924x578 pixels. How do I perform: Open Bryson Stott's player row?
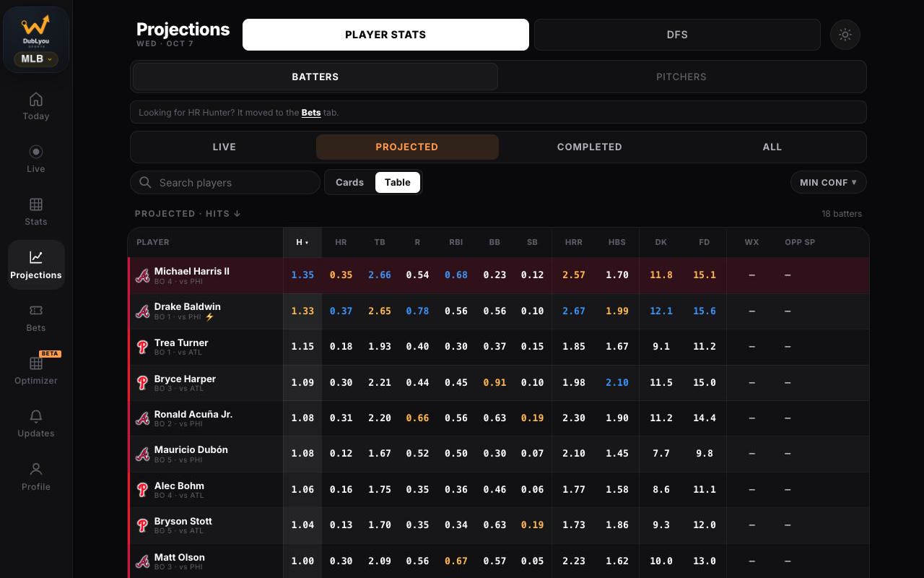[499, 525]
